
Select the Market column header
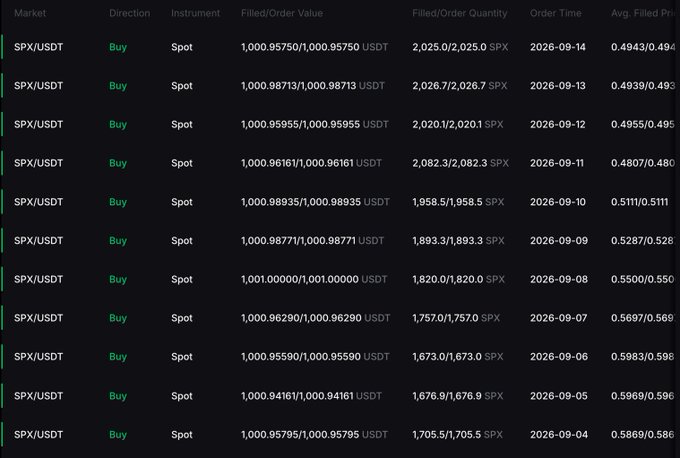click(x=30, y=13)
